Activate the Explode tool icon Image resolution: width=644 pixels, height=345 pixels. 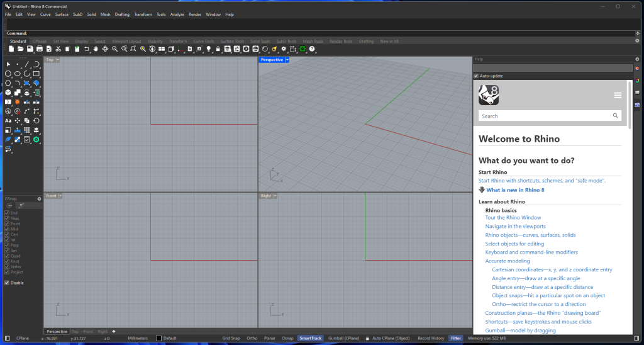click(17, 102)
